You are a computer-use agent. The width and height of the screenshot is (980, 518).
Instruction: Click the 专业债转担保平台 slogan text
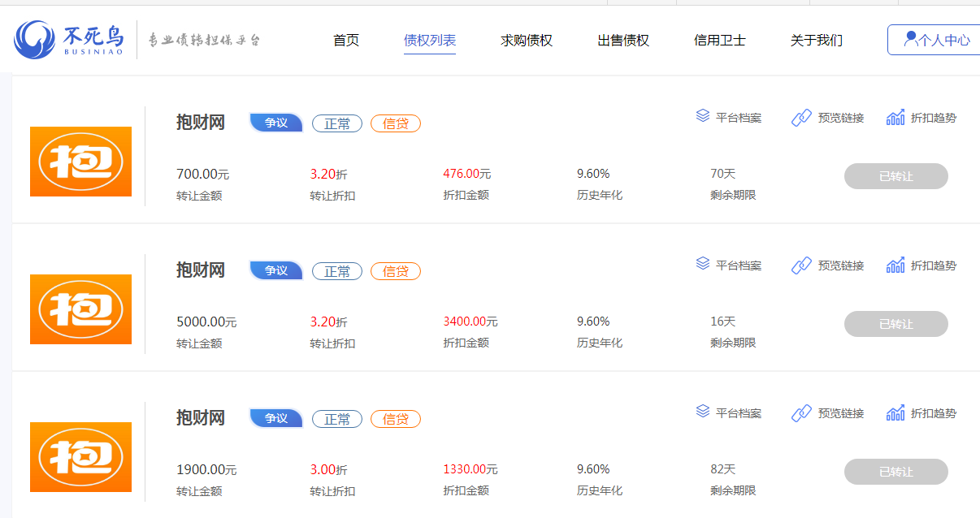[204, 40]
